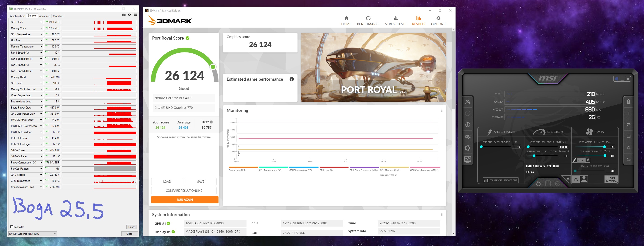Open 3DMark Options gear
This screenshot has height=246, width=644.
[438, 21]
